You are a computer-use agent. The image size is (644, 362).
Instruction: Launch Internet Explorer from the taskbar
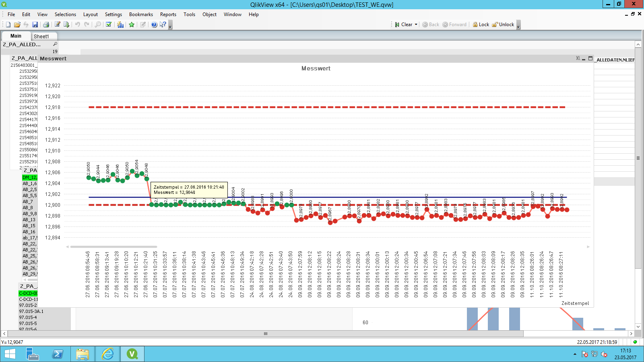click(107, 354)
